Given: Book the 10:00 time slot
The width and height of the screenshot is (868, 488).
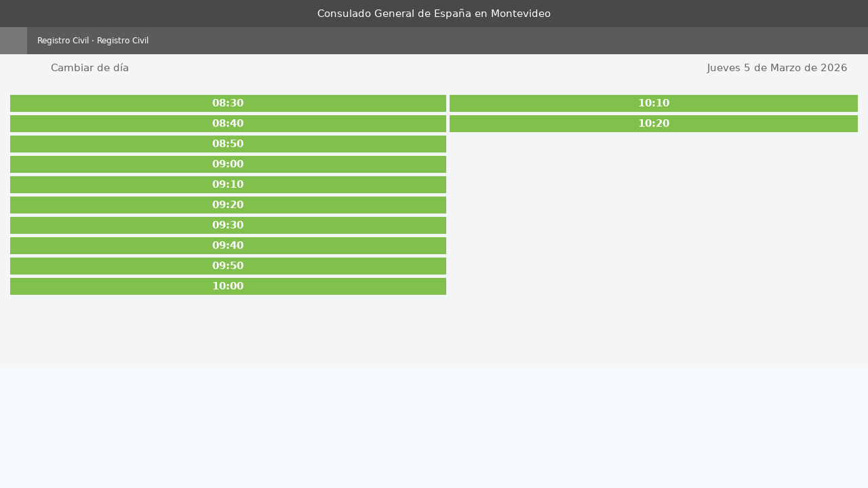Looking at the screenshot, I should click(228, 286).
